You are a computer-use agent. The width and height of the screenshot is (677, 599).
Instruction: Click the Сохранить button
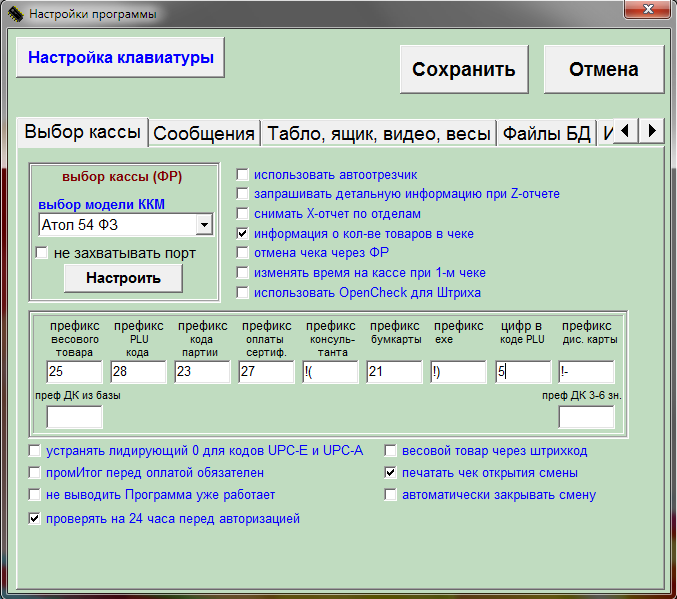(464, 69)
